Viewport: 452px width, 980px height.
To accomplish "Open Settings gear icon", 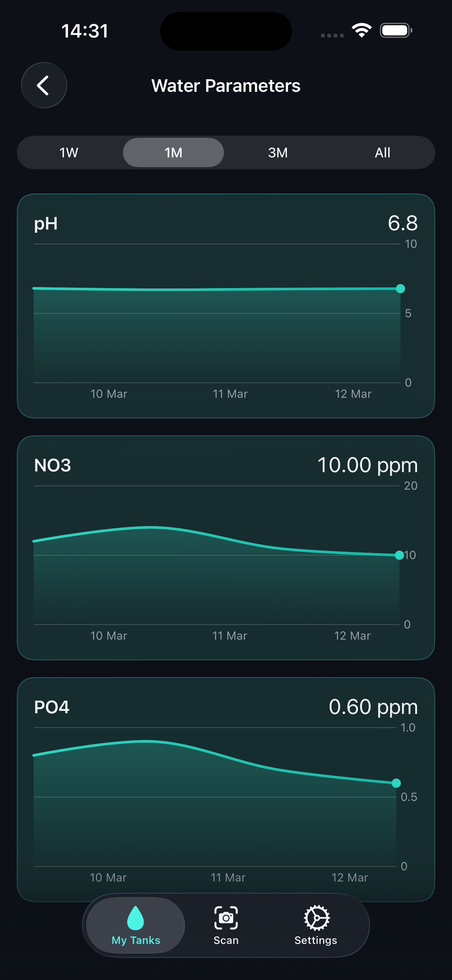I will 316,918.
